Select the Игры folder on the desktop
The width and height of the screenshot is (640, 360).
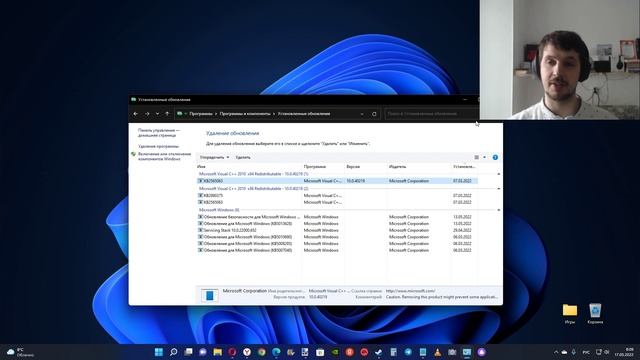(570, 313)
